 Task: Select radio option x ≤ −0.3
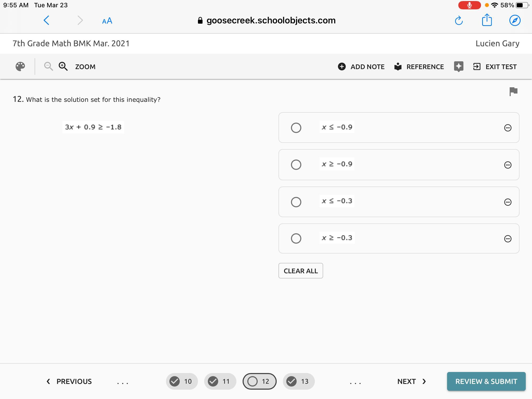[x=296, y=202]
